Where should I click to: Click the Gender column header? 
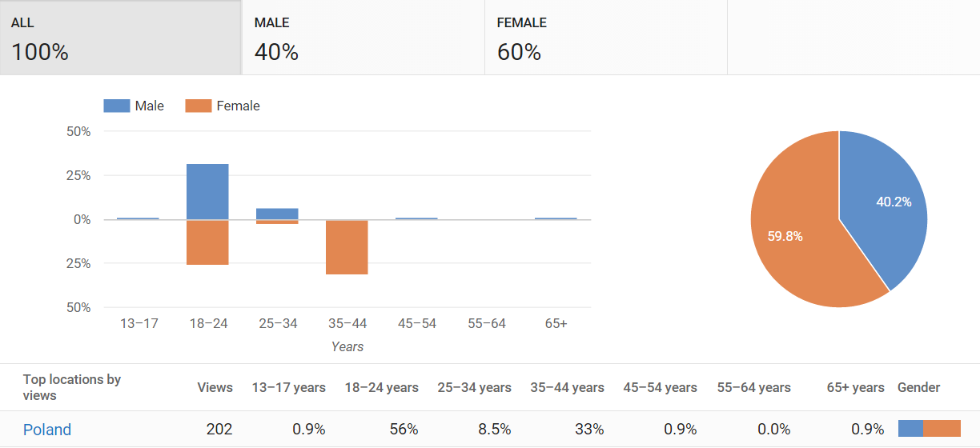[918, 387]
